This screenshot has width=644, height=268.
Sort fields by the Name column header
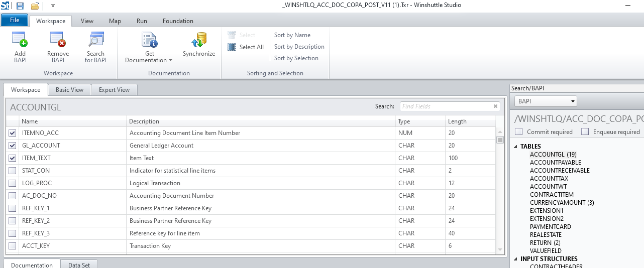73,121
